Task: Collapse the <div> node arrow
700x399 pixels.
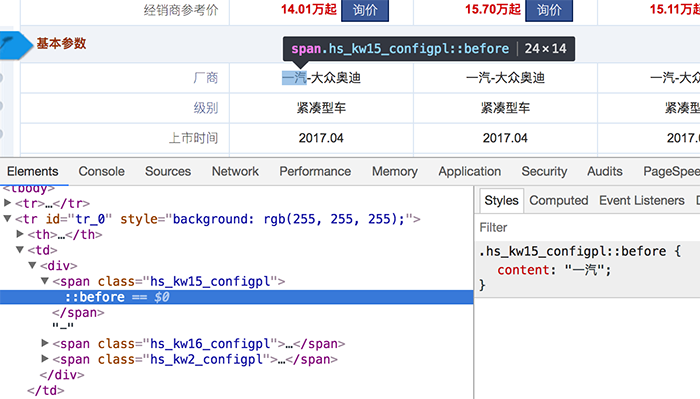Action: pos(33,266)
